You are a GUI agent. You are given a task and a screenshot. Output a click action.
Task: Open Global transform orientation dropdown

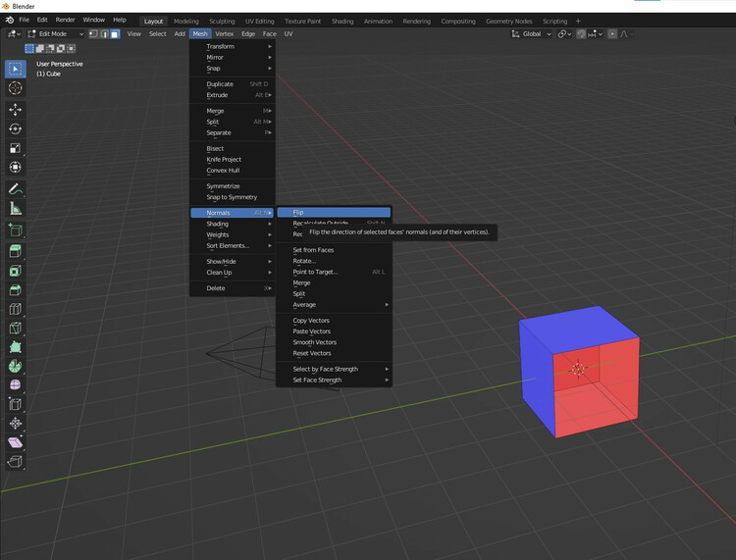532,34
